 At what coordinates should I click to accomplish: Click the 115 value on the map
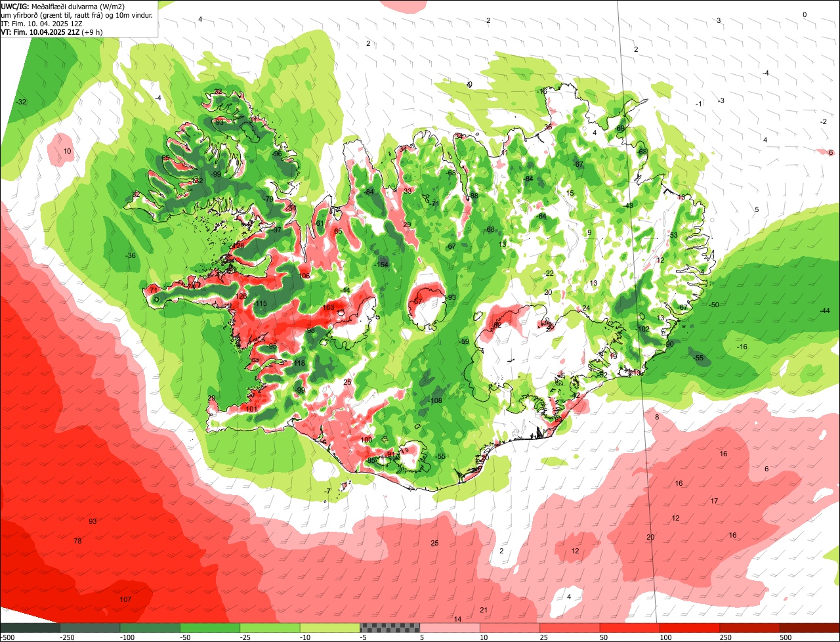point(261,303)
